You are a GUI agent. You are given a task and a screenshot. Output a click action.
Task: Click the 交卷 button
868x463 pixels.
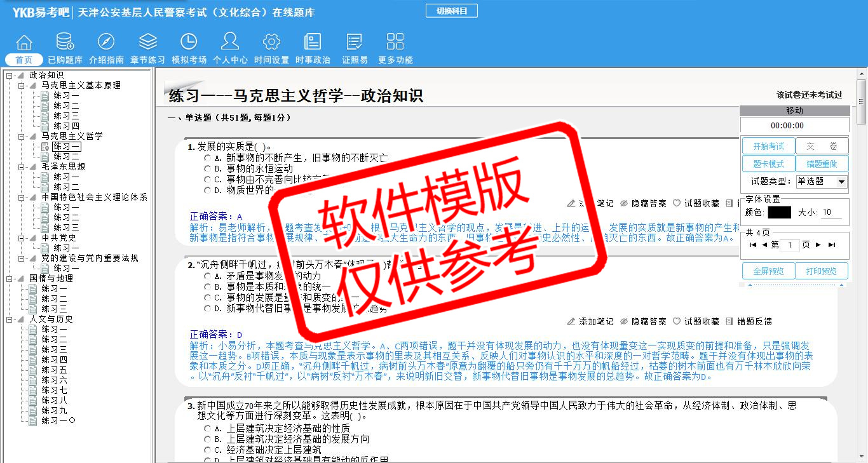click(822, 146)
